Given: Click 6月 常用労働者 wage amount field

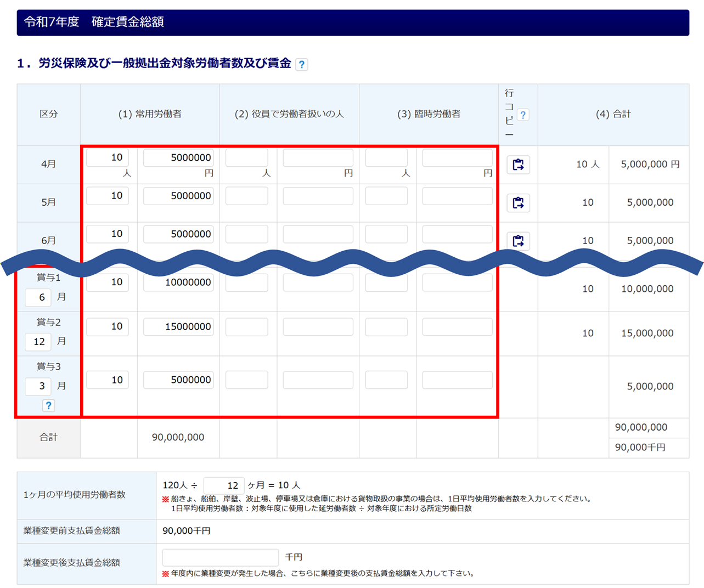Looking at the screenshot, I should point(178,234).
